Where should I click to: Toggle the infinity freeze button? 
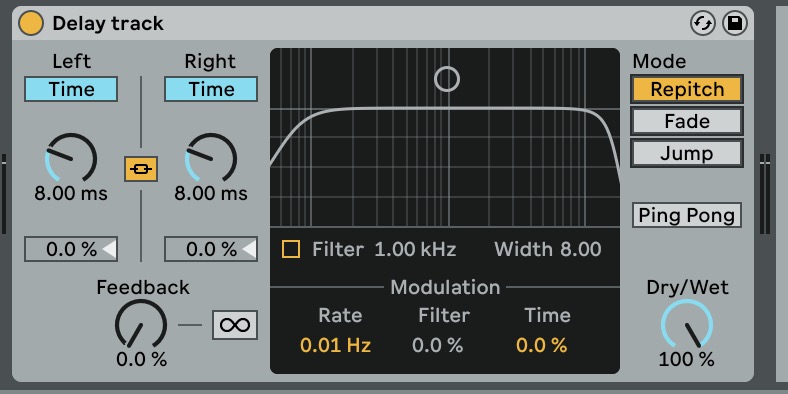235,325
